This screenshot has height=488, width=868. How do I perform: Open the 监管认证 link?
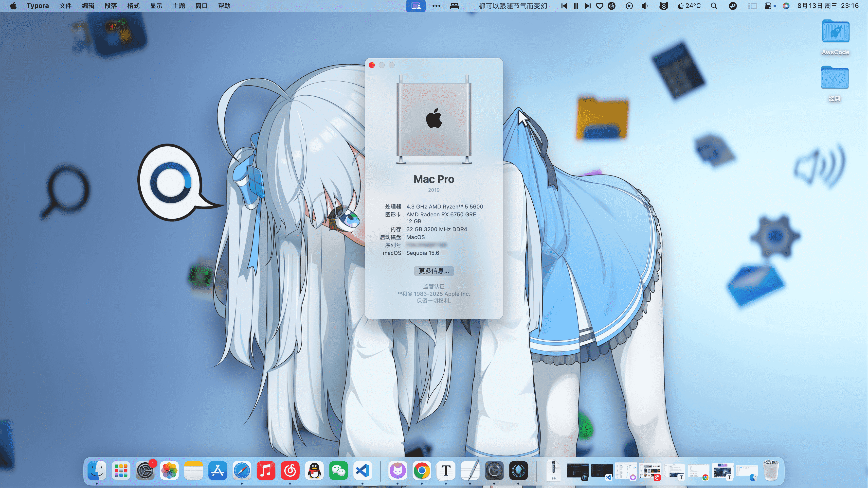coord(434,286)
